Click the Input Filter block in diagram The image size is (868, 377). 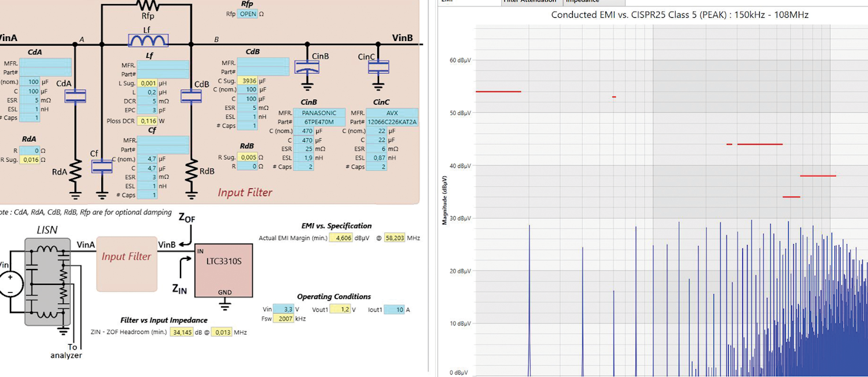coord(127,263)
